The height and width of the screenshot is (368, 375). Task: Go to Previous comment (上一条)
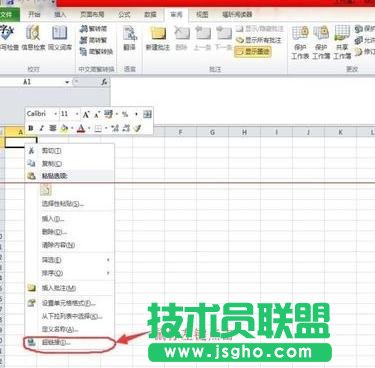202,38
